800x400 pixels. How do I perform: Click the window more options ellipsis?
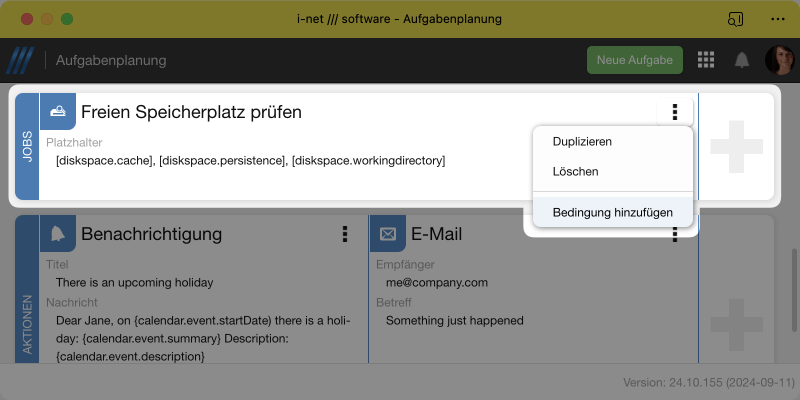tap(778, 19)
